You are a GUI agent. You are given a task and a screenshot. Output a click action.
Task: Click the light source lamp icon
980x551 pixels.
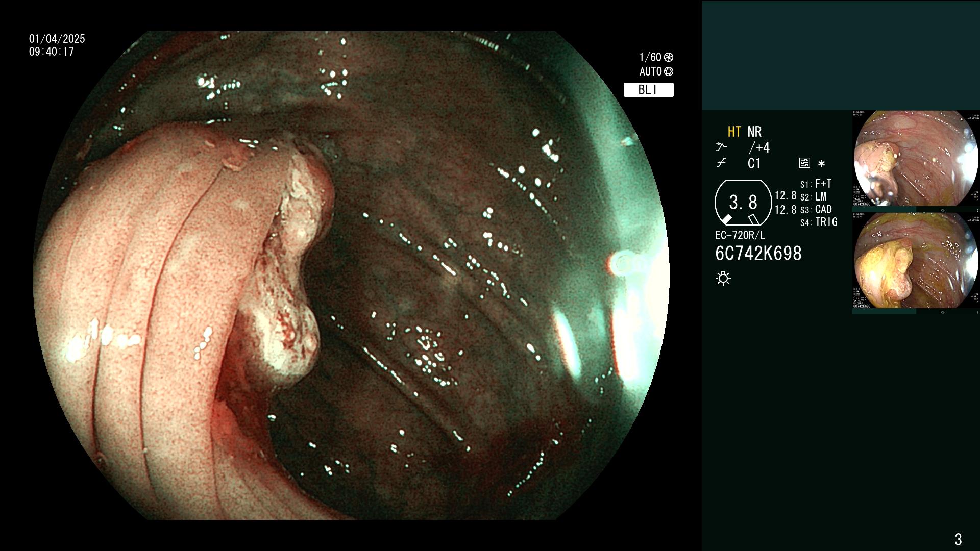723,278
